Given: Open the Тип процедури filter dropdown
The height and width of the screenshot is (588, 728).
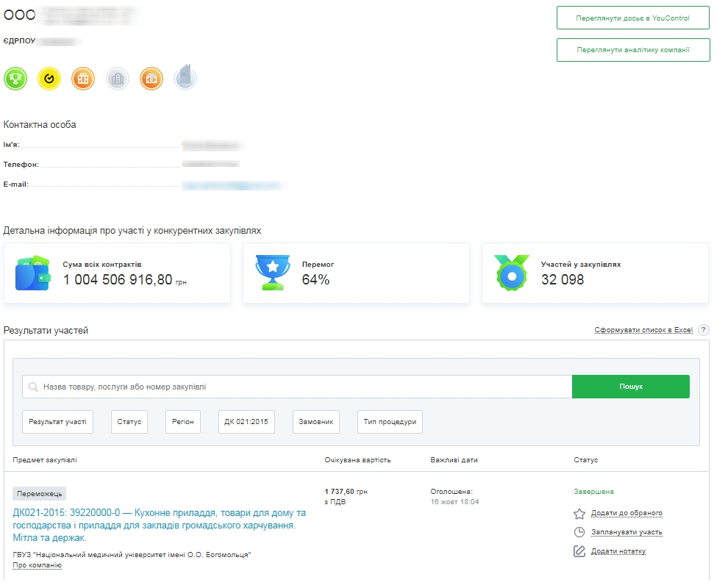Looking at the screenshot, I should 390,422.
